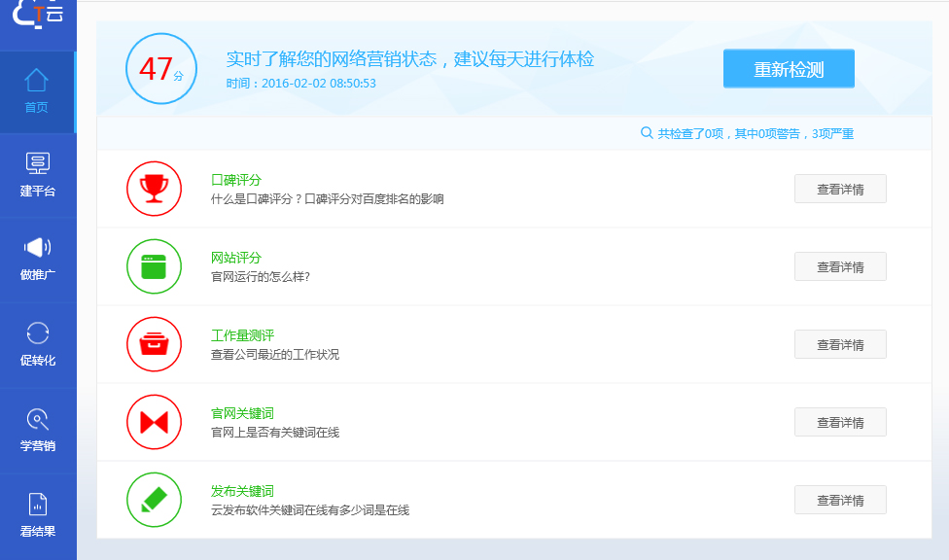Click the T云 cloud logo
The width and height of the screenshot is (949, 560).
coord(38,14)
